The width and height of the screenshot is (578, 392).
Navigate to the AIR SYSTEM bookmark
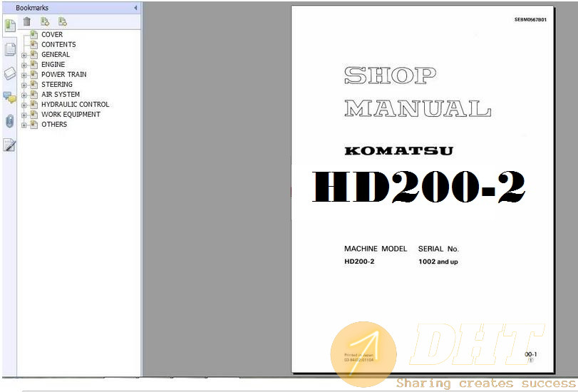tap(61, 94)
